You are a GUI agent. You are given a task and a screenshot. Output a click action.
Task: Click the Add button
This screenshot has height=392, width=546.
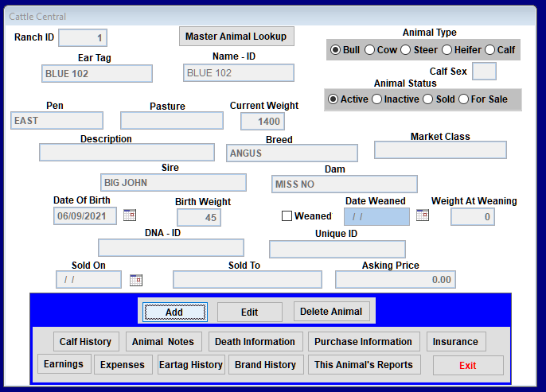(175, 312)
